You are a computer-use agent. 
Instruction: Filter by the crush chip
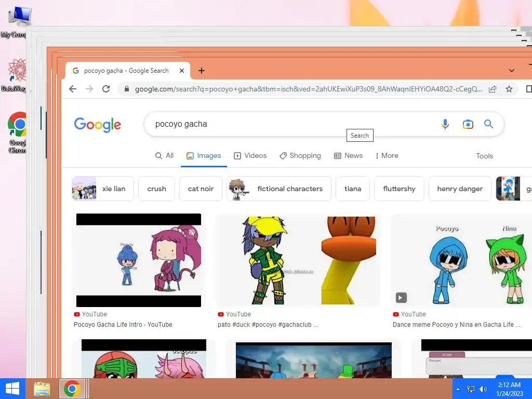[x=156, y=189]
